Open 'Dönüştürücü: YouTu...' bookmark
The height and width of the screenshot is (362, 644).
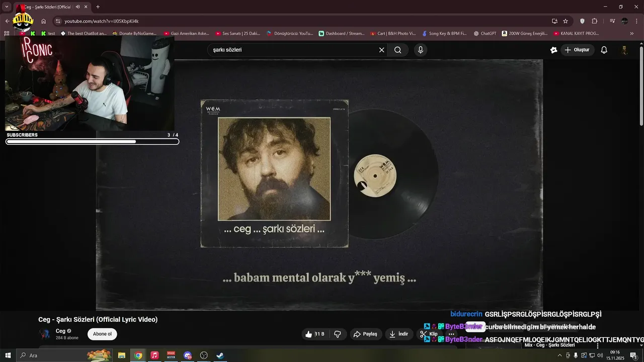[x=290, y=34]
